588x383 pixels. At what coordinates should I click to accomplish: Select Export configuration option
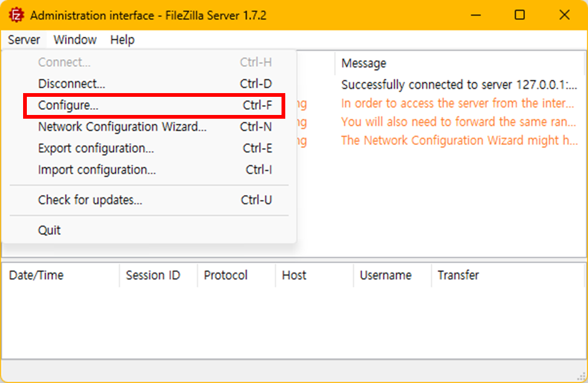(155, 148)
